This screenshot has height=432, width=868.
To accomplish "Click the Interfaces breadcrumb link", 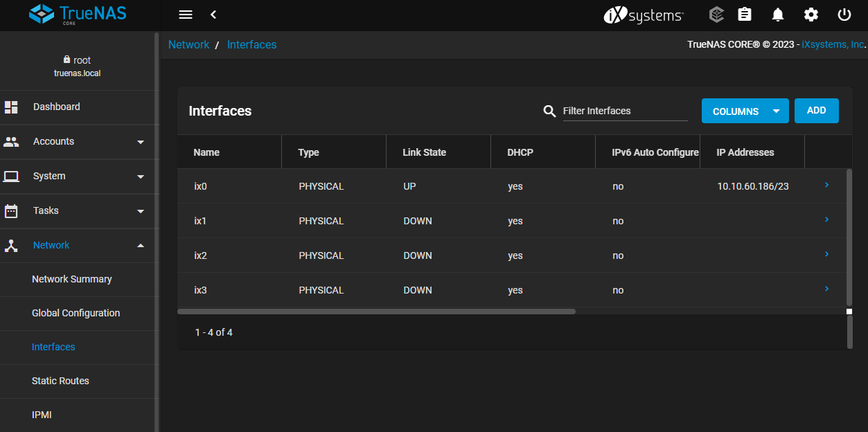I will coord(251,44).
